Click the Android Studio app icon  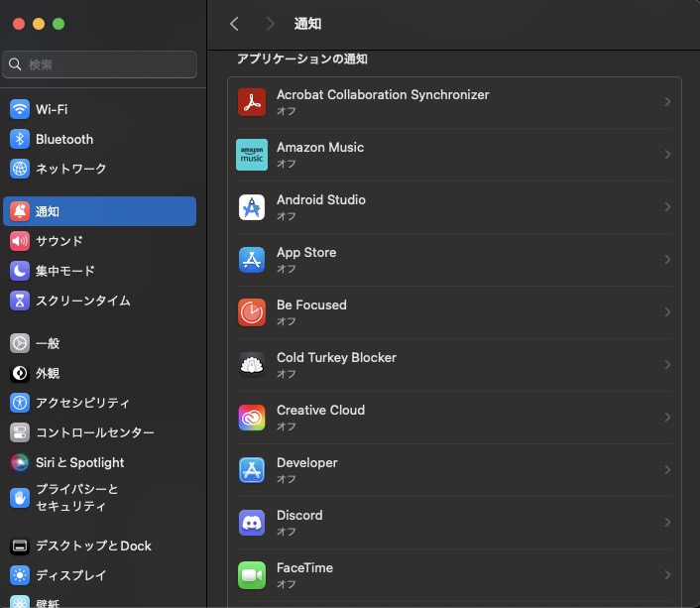point(252,207)
